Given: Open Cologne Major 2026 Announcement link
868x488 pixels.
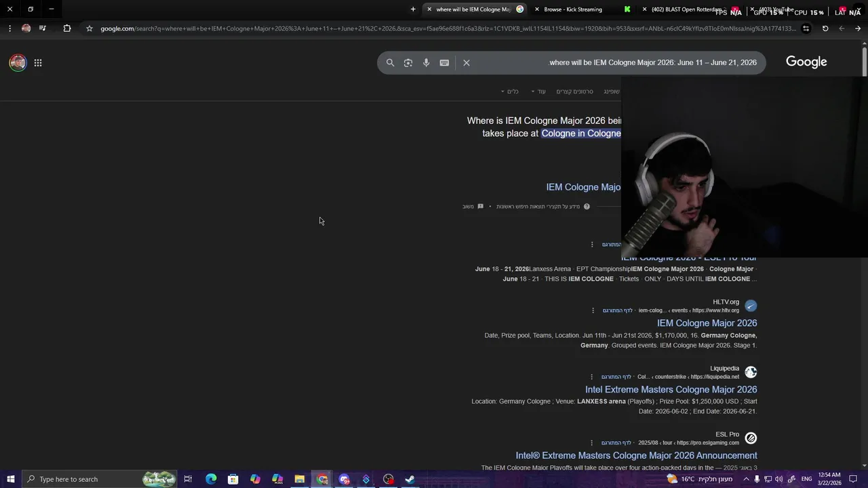Looking at the screenshot, I should (636, 455).
